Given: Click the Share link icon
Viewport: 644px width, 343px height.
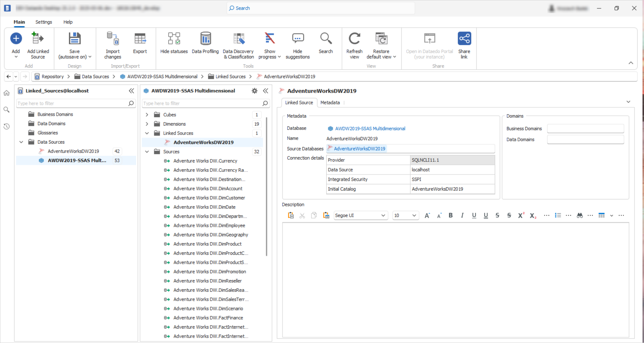Looking at the screenshot, I should [x=464, y=38].
